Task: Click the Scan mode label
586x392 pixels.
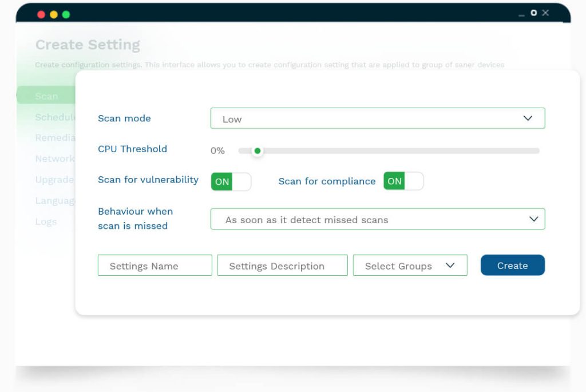Action: (124, 118)
